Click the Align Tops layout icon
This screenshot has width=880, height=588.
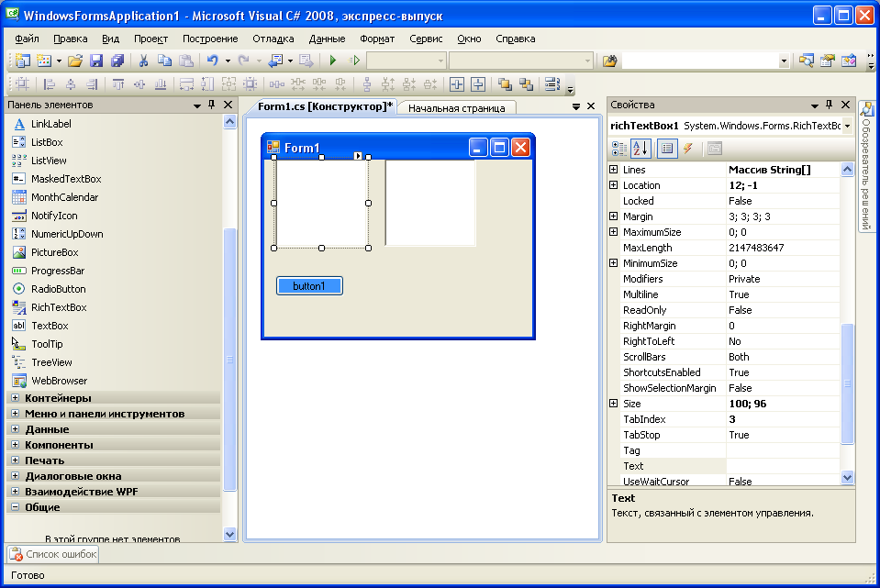tap(117, 84)
